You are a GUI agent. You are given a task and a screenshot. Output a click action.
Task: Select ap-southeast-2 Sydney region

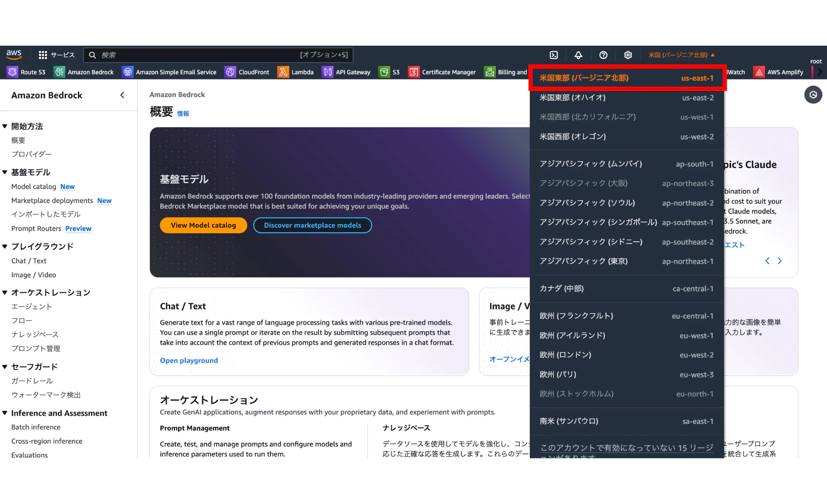tap(627, 242)
